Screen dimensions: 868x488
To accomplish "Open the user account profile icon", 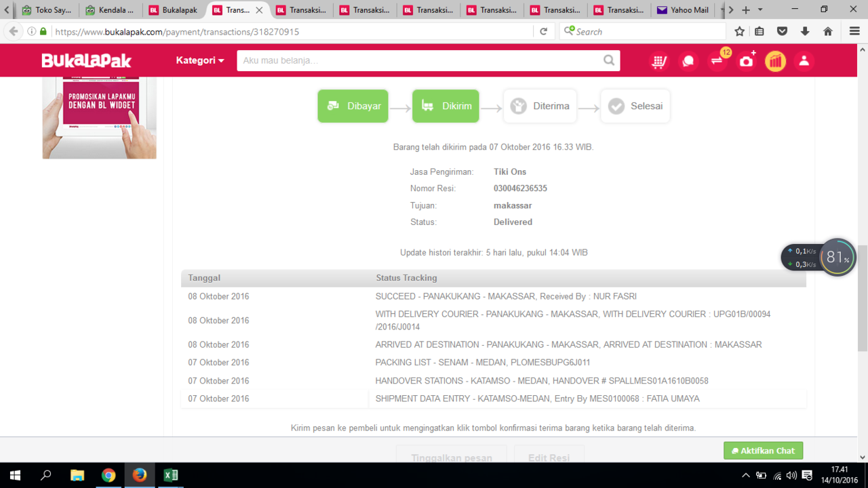I will click(x=804, y=61).
